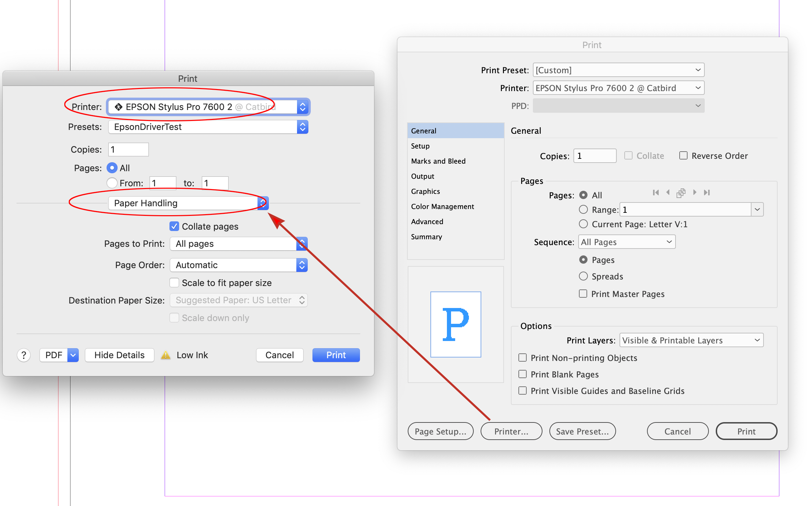Image resolution: width=812 pixels, height=506 pixels.
Task: Click Hide Details
Action: [x=119, y=355]
